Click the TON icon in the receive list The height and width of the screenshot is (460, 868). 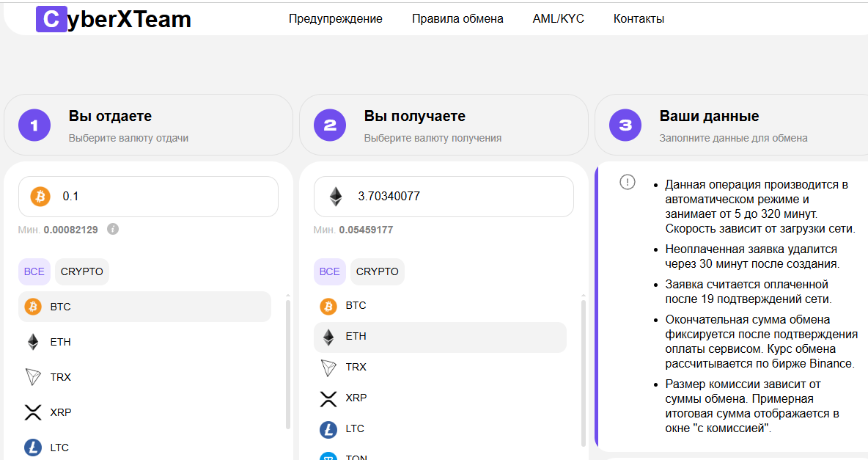(x=328, y=456)
